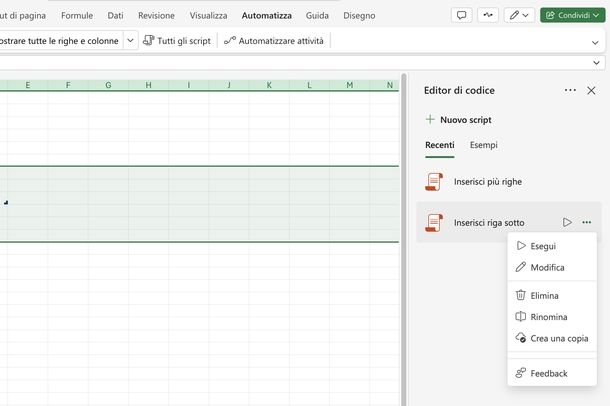
Task: Click the three-dot menu beside 'Inserisci riga sotto'
Action: point(587,222)
